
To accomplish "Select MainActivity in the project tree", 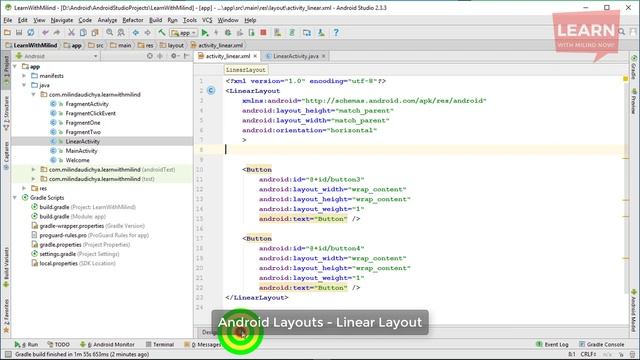I will coord(81,151).
